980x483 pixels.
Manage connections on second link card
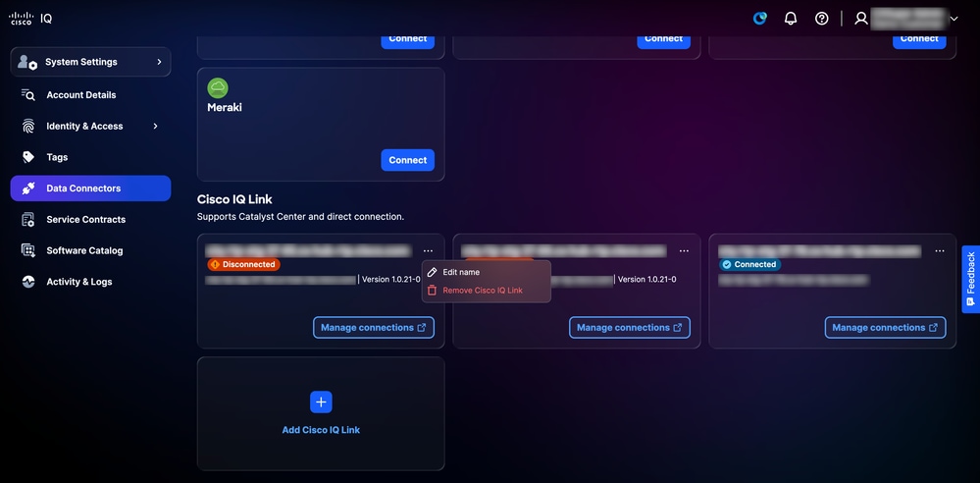click(x=630, y=328)
